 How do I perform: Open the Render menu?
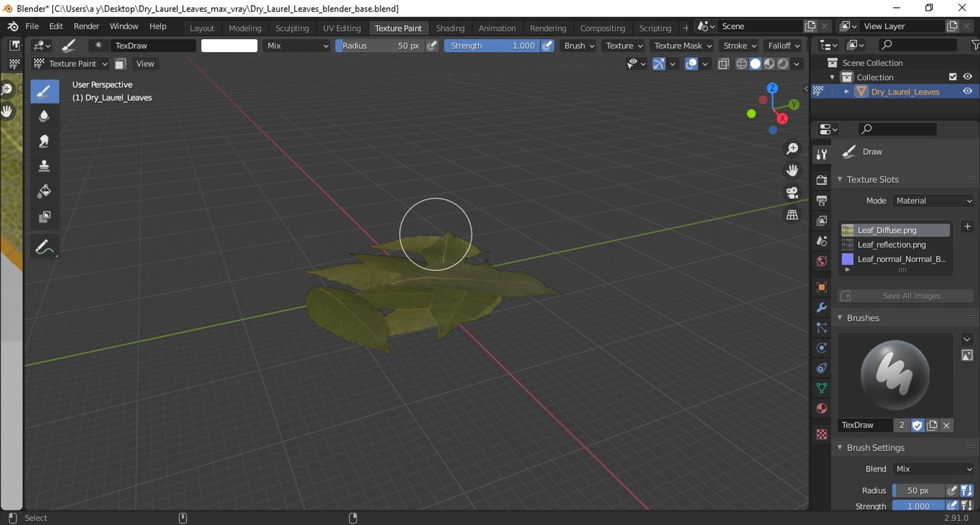(x=86, y=27)
